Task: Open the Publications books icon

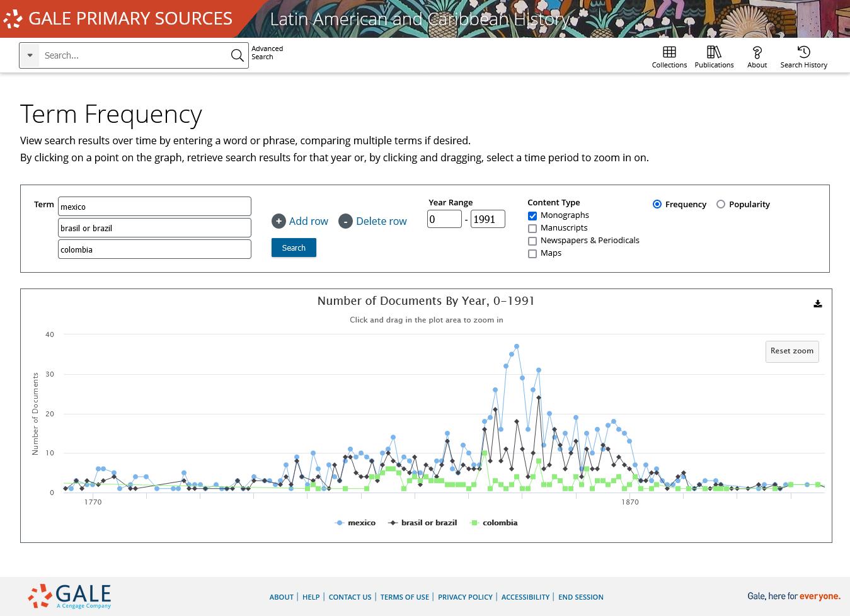Action: pos(714,52)
